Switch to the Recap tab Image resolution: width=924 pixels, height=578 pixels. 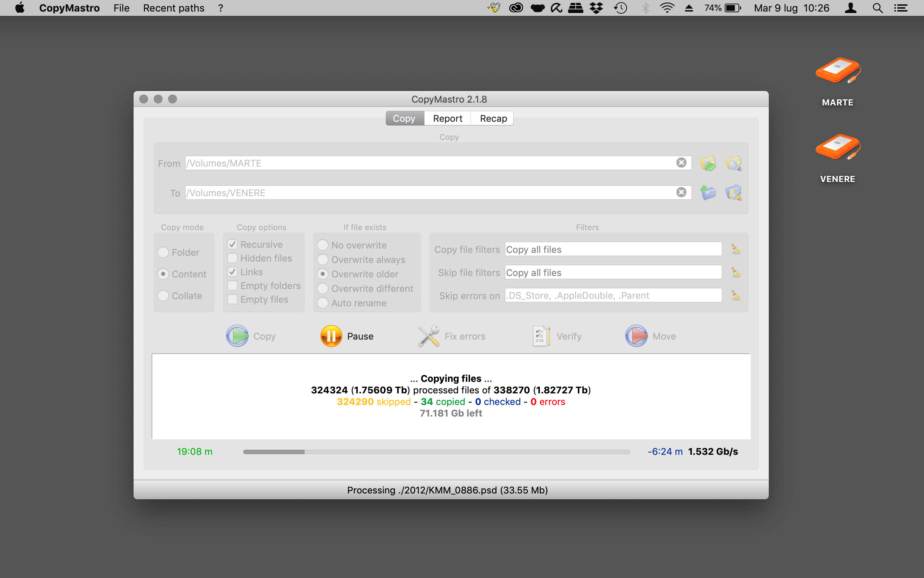[x=493, y=118]
